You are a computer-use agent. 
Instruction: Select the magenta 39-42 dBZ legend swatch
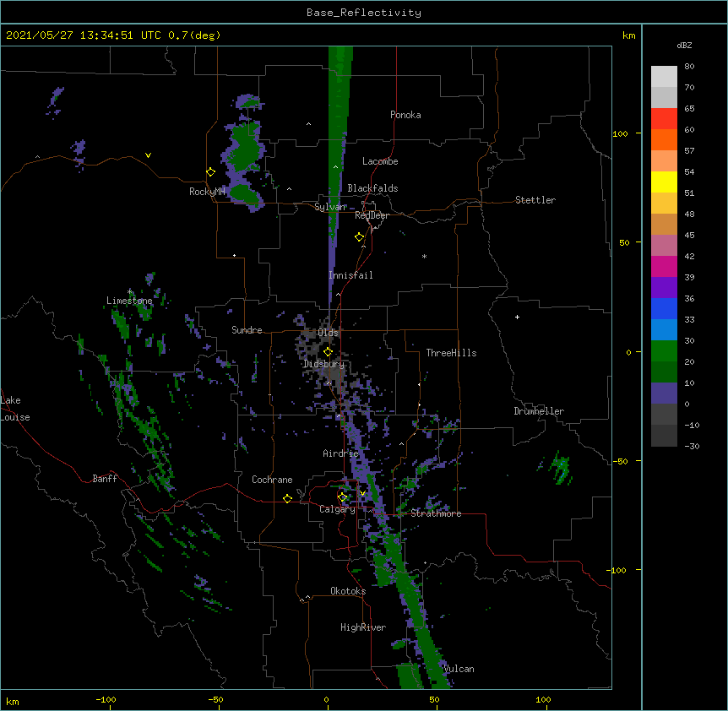click(664, 266)
